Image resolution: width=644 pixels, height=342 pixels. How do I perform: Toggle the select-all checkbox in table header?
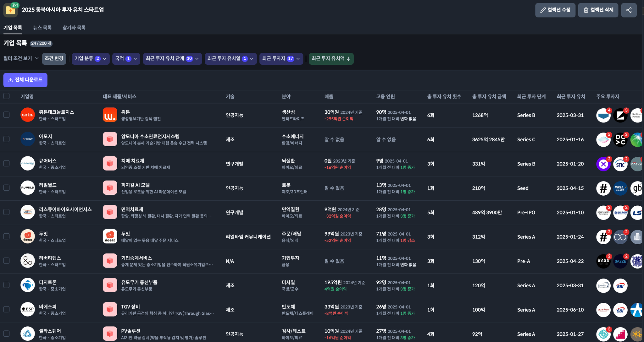[x=7, y=96]
